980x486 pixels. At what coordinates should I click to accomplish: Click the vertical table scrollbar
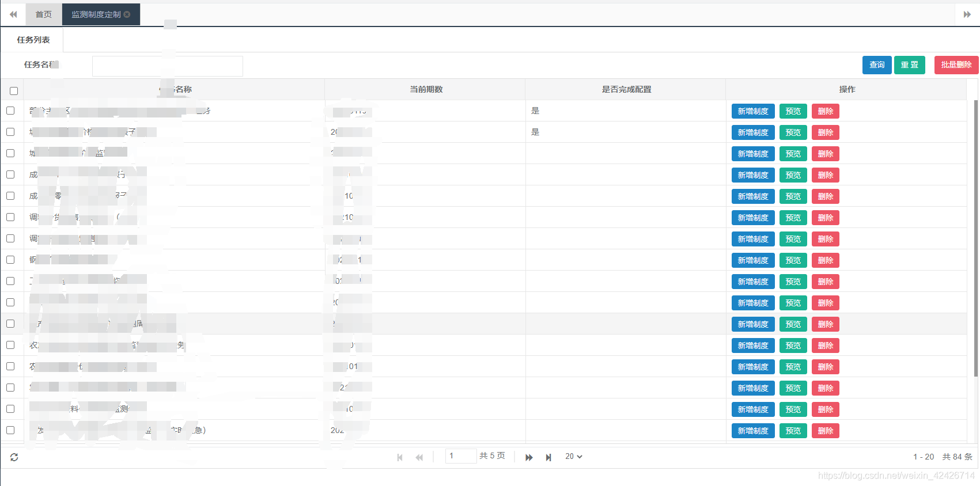975,238
